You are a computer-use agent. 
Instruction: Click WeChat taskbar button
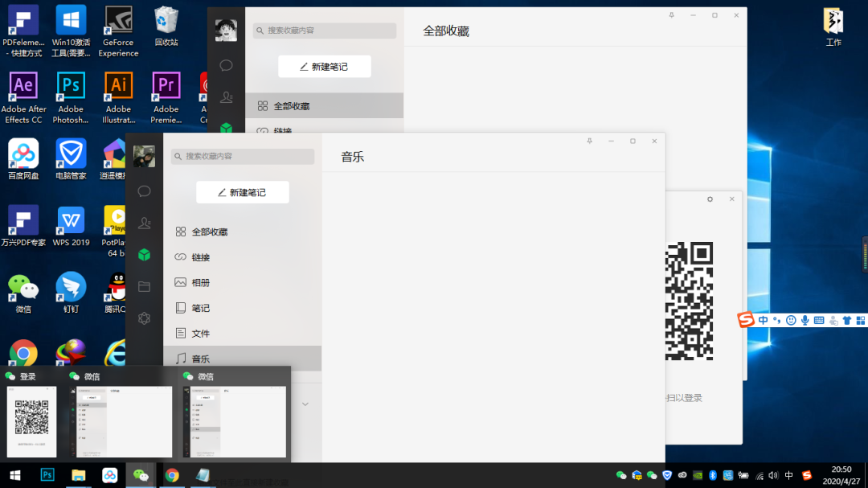(141, 475)
